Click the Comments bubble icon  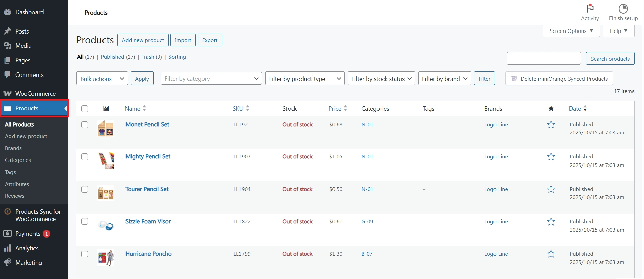[7, 75]
